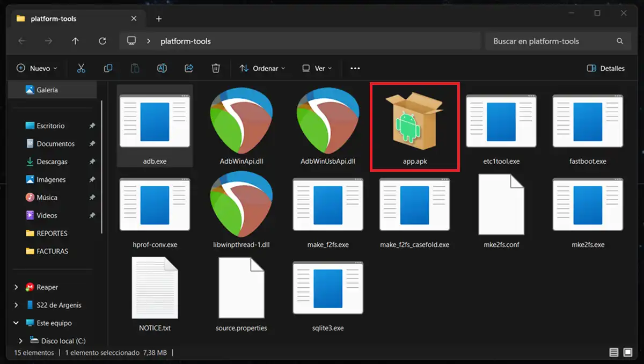Open the Ordenar dropdown
644x364 pixels.
coord(262,68)
